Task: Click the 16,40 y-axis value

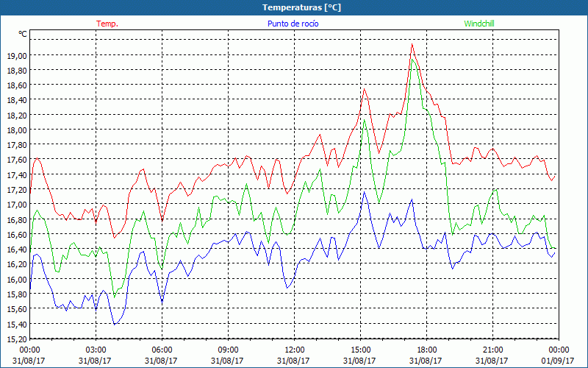Action: coord(17,249)
